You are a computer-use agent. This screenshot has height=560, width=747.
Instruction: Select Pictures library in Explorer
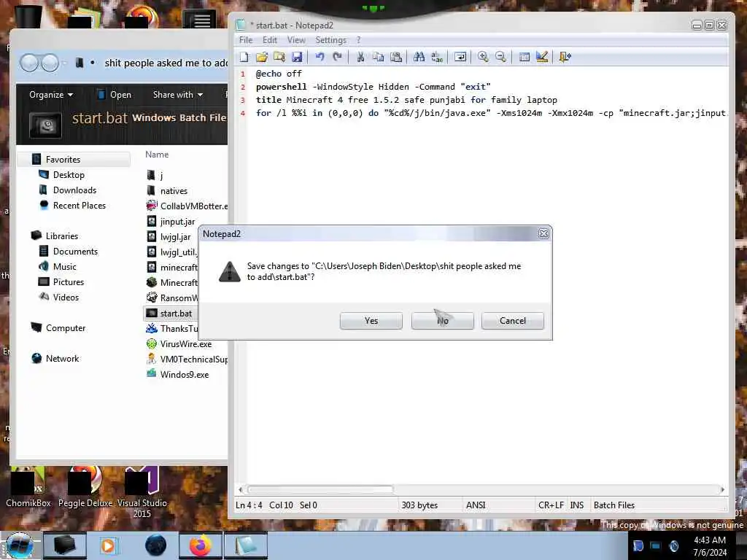click(68, 282)
